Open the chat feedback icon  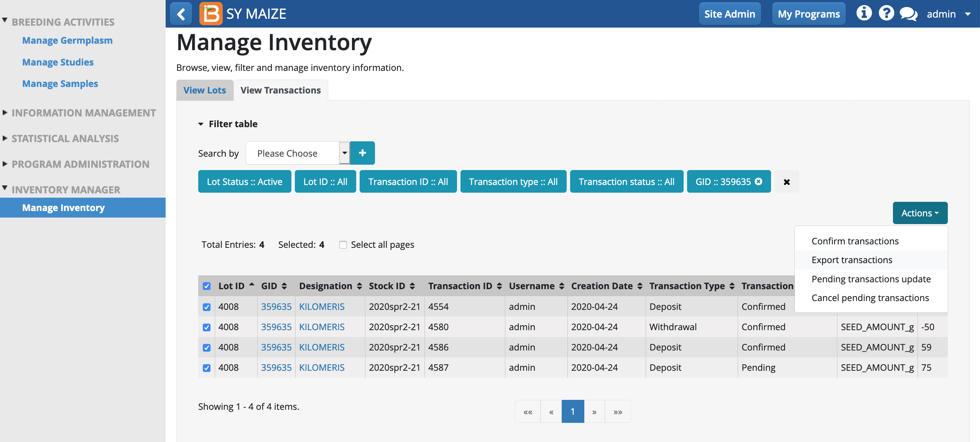908,14
